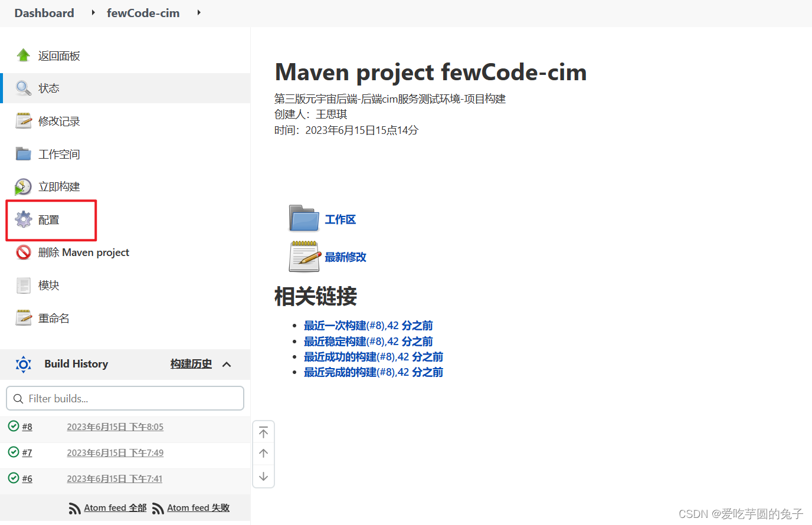The image size is (812, 525).
Task: Open build #6 link
Action: pyautogui.click(x=27, y=478)
